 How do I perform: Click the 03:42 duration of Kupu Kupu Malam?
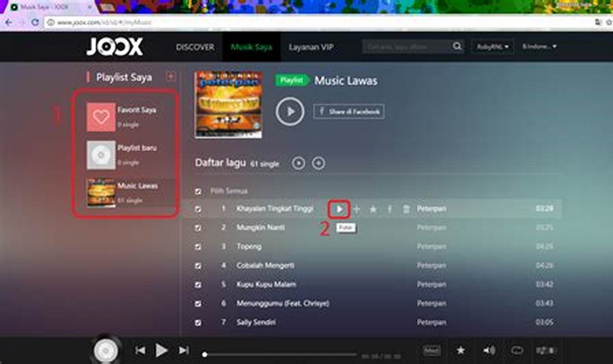pos(545,284)
